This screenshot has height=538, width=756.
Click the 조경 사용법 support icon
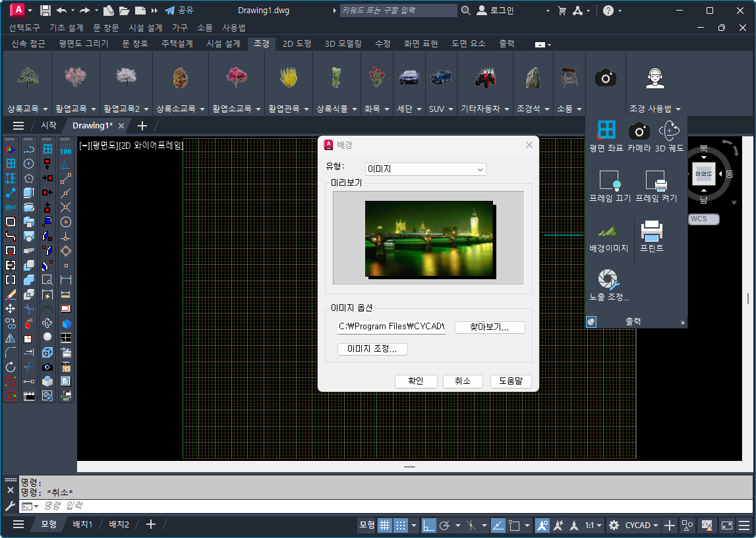pos(654,78)
